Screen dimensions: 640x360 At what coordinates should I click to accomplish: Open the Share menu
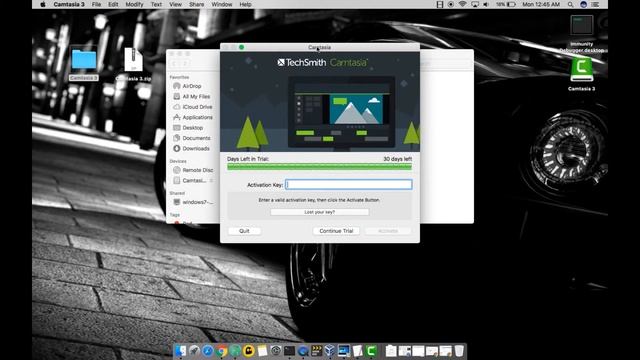coord(197,4)
